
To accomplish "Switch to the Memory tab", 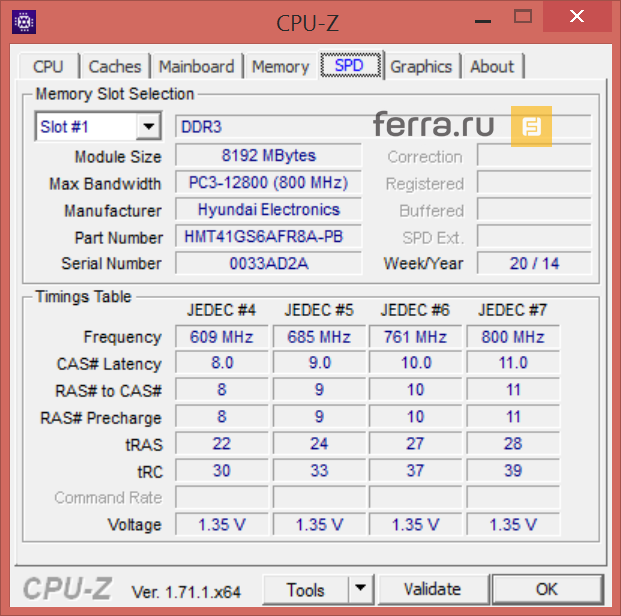I will tap(280, 67).
